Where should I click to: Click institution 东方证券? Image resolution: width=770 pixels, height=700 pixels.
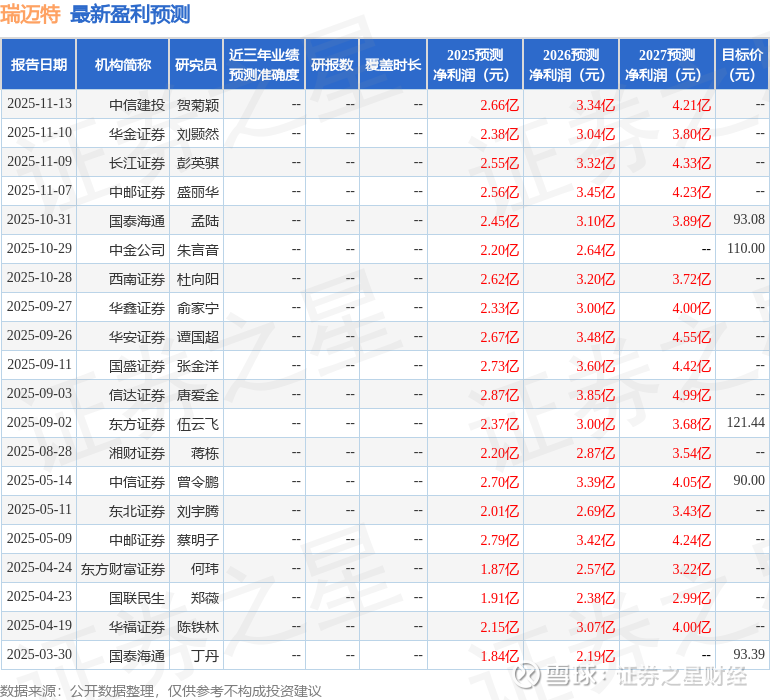point(137,424)
